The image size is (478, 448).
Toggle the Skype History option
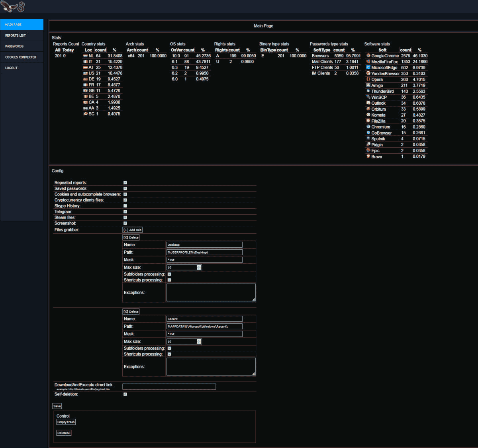[125, 206]
